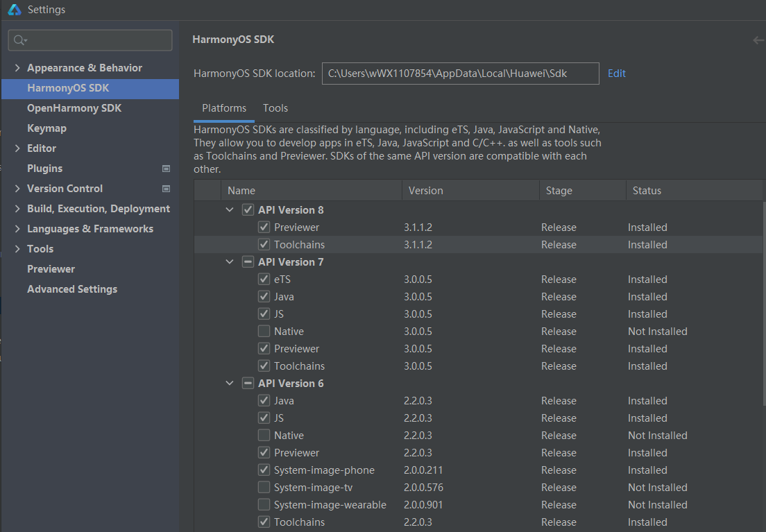Click the project-level icon next to Plugins
766x532 pixels.
click(x=166, y=169)
